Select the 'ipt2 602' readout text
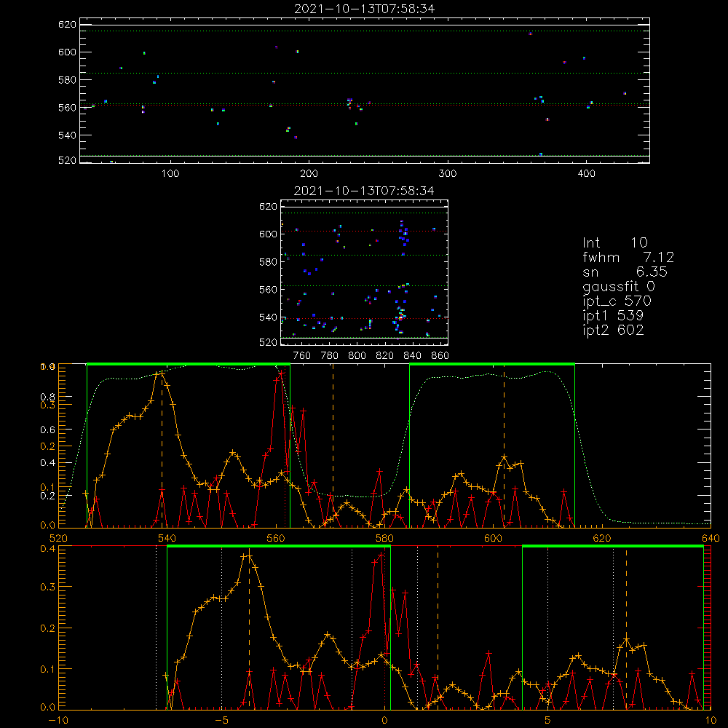728x728 pixels. (x=613, y=330)
